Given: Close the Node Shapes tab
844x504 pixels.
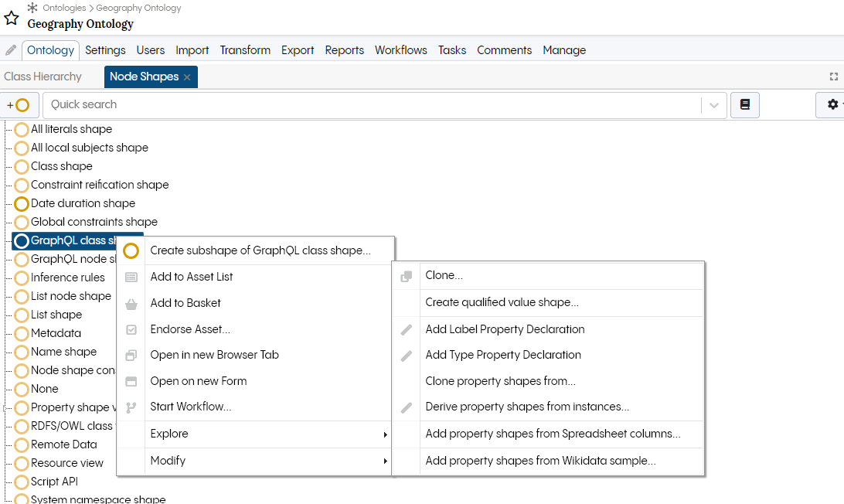Looking at the screenshot, I should click(187, 77).
